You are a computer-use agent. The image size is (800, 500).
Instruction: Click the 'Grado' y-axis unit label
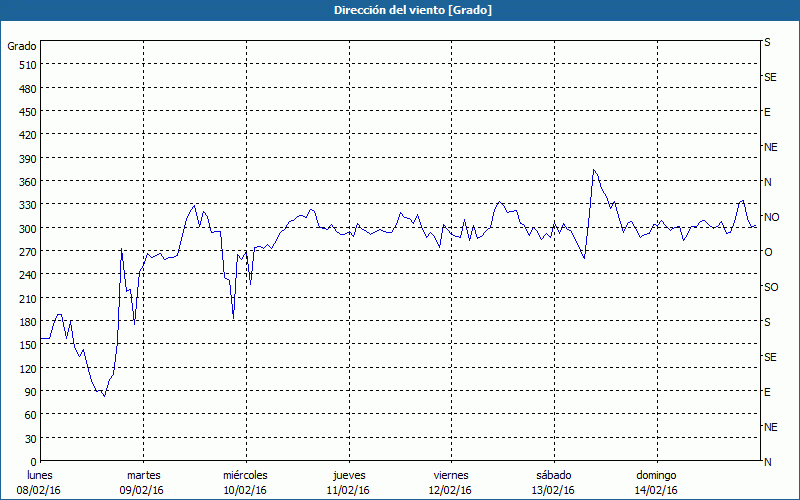pyautogui.click(x=22, y=46)
